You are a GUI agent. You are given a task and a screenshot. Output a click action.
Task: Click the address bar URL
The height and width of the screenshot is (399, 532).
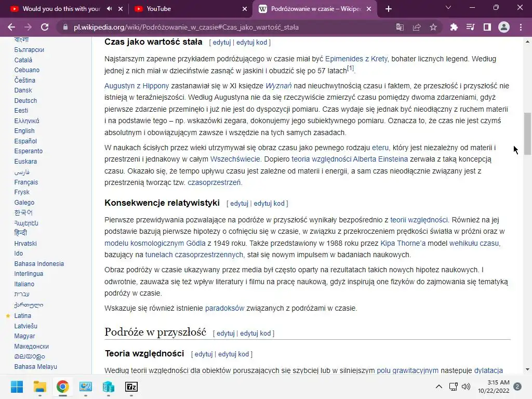(186, 27)
